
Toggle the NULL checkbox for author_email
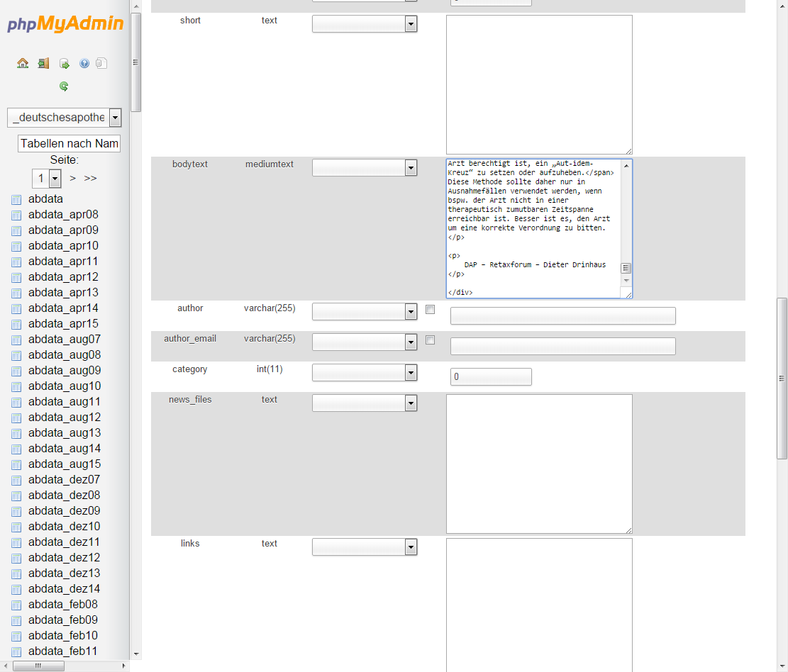(x=430, y=340)
